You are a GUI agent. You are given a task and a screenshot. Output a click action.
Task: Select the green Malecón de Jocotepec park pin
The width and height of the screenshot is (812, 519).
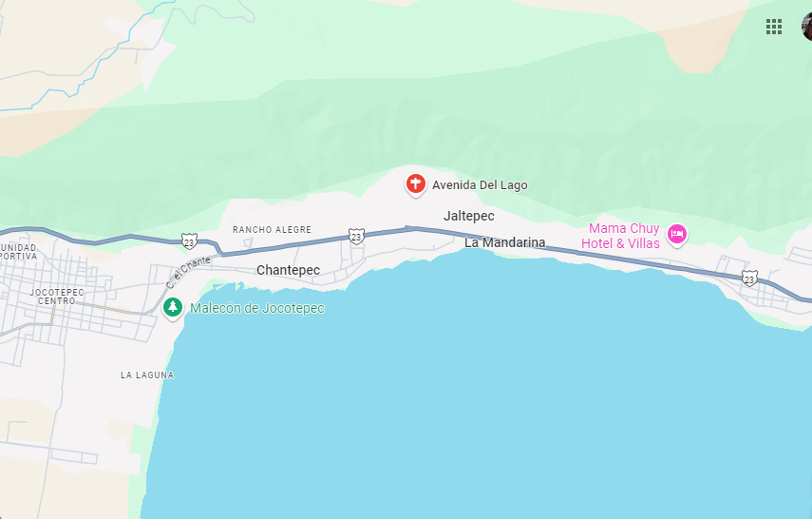pos(173,309)
